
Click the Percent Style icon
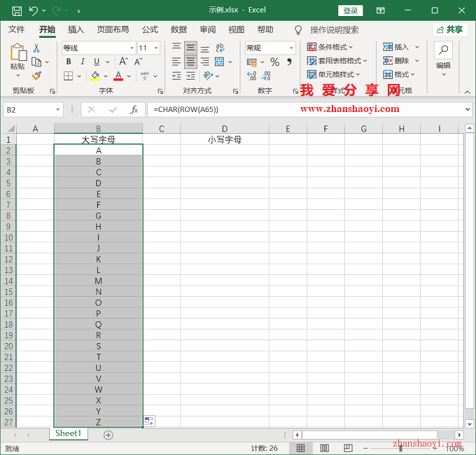(x=274, y=62)
